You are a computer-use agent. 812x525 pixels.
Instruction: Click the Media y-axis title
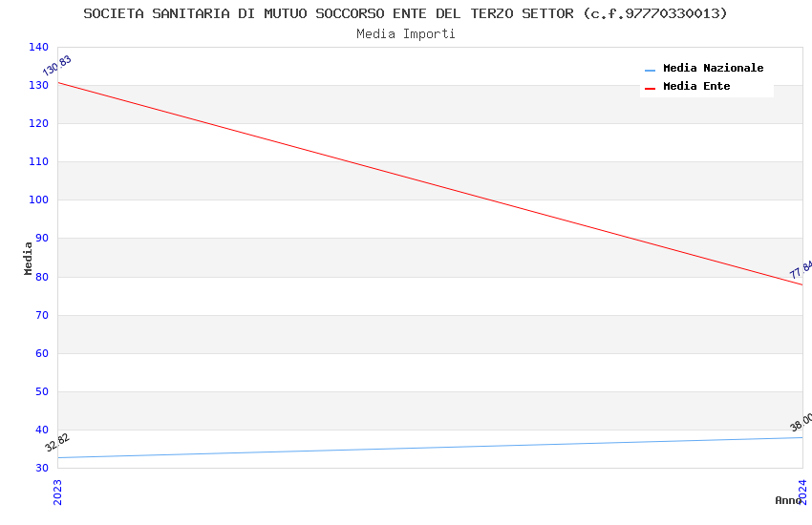[28, 258]
